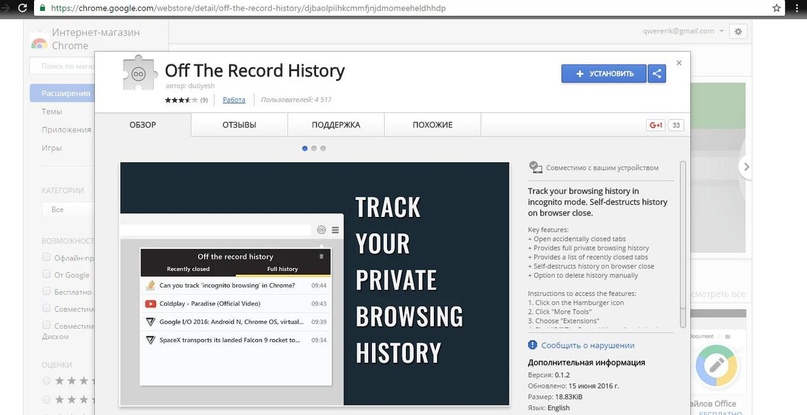Open the Chrome three-dot menu
This screenshot has height=415, width=807.
click(x=797, y=8)
